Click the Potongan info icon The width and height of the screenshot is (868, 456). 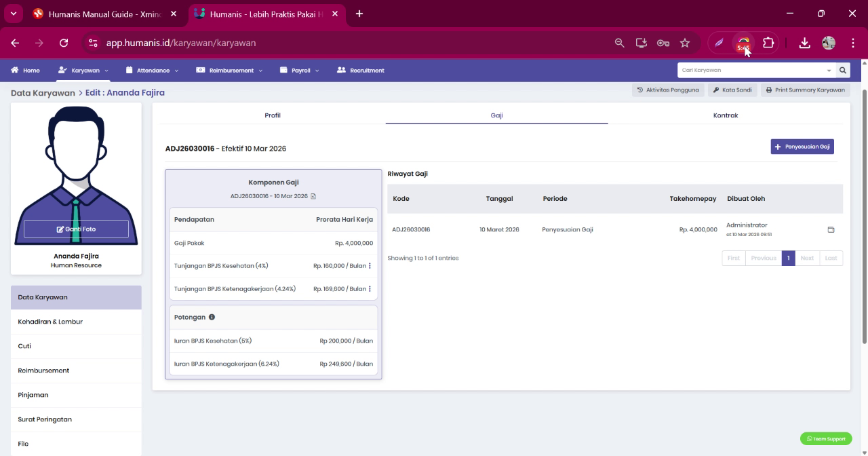(x=212, y=317)
